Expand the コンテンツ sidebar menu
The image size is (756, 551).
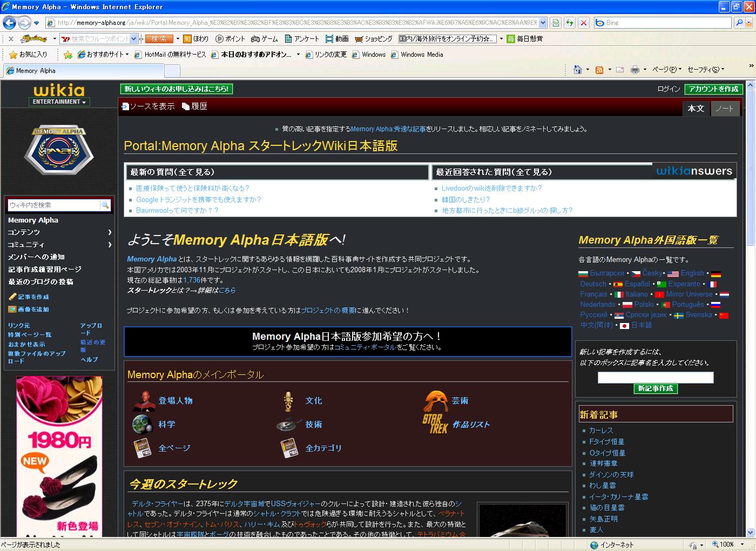(59, 232)
